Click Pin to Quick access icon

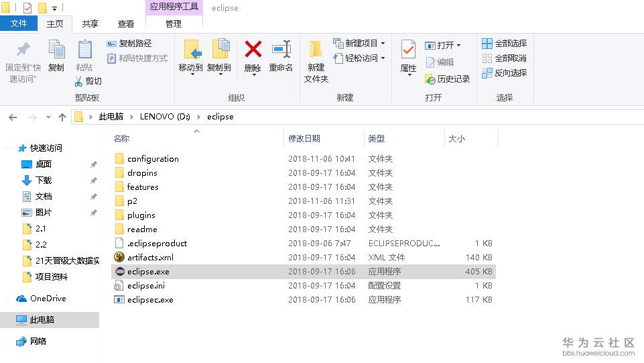tap(23, 50)
